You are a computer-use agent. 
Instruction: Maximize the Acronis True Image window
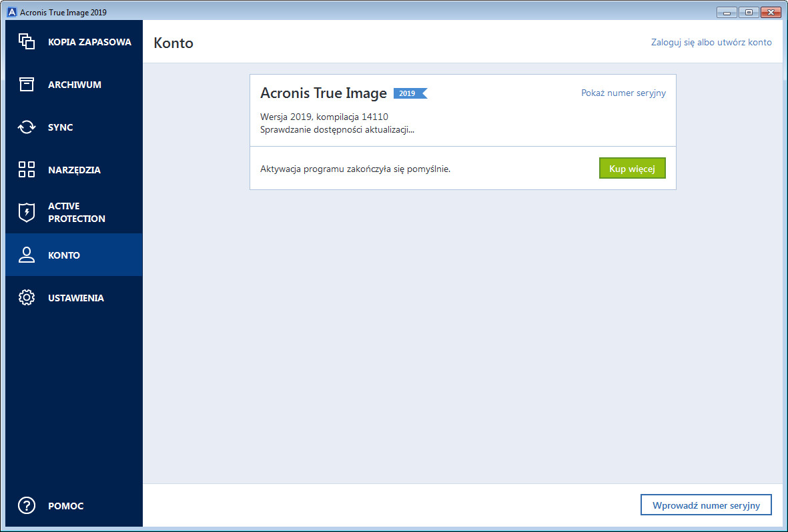click(x=749, y=12)
